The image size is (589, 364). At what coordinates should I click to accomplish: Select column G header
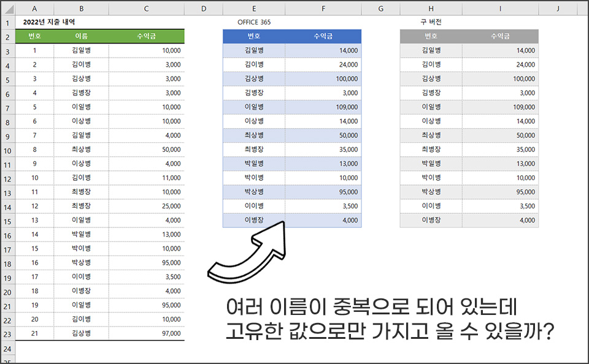pos(380,9)
